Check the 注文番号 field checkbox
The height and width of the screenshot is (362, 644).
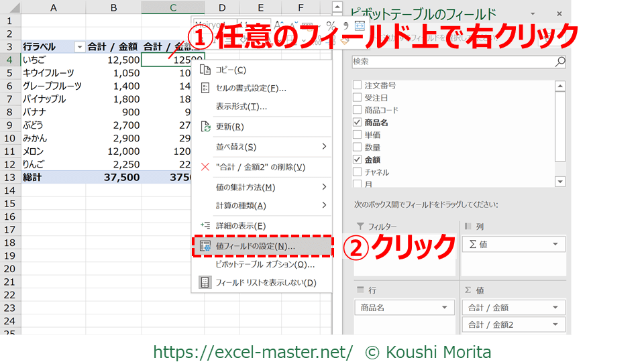click(357, 86)
